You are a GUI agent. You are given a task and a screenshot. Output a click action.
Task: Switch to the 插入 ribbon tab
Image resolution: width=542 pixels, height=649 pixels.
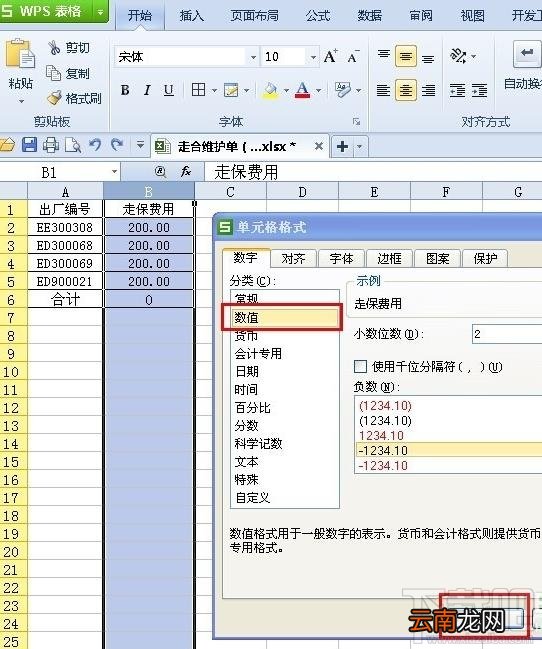(191, 16)
